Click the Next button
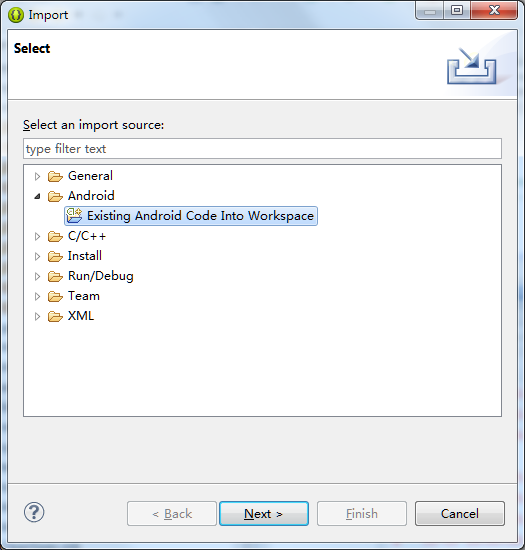525x550 pixels. (264, 514)
